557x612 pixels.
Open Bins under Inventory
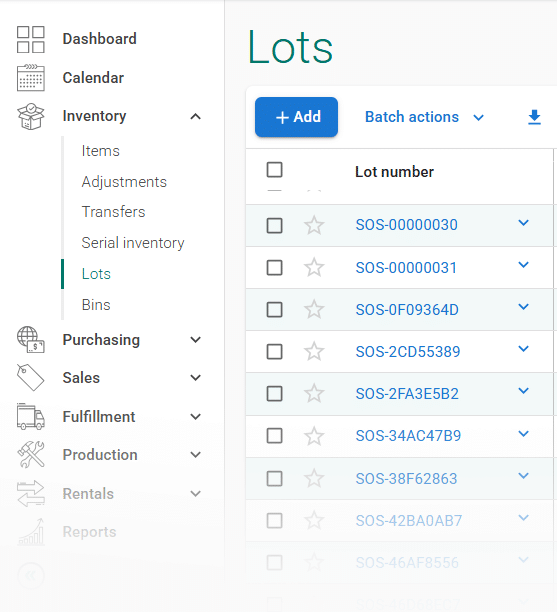click(x=96, y=304)
